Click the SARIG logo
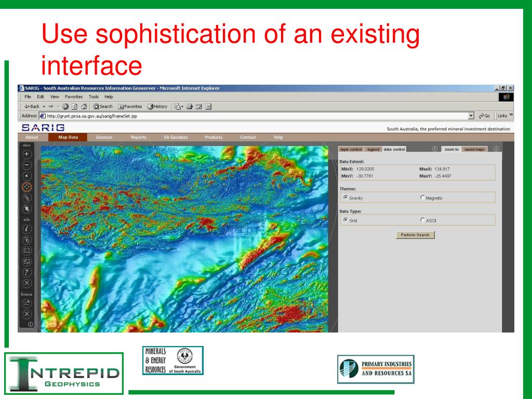Screen dimensions: 532x399 (43, 128)
